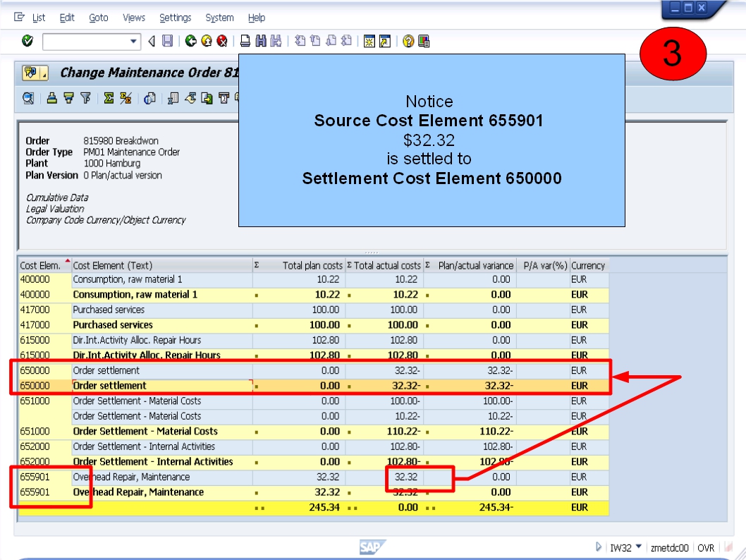Image resolution: width=746 pixels, height=560 pixels.
Task: Click the Word Processing icon
Action: click(x=190, y=99)
